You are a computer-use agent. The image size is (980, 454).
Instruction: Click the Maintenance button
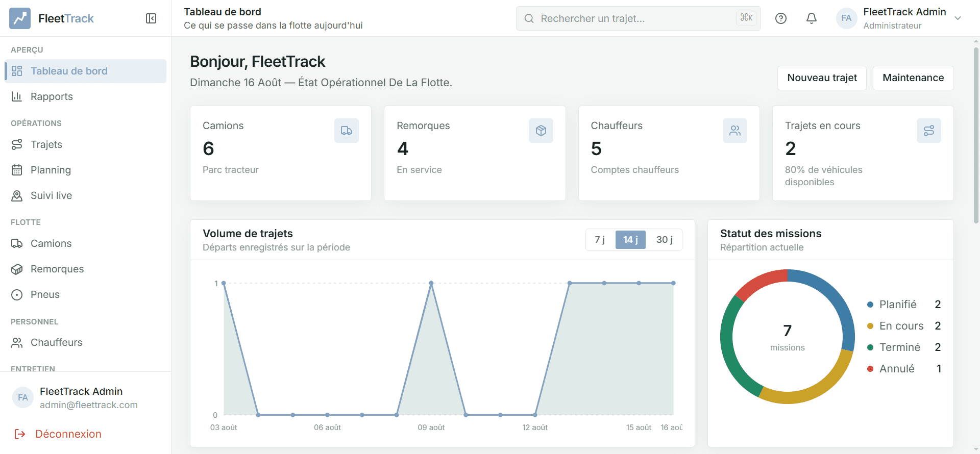[913, 78]
